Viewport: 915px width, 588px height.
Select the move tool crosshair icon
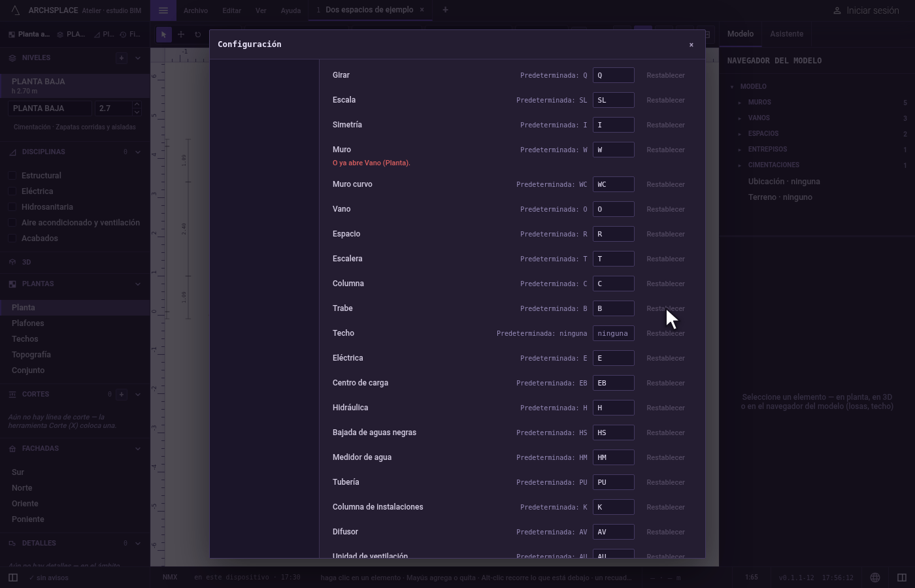point(181,35)
